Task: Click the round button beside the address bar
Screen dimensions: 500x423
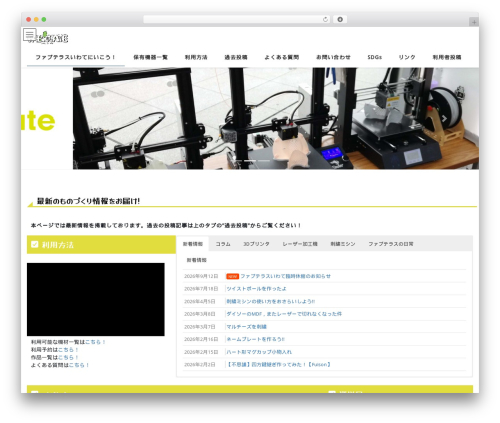Action: [x=340, y=20]
